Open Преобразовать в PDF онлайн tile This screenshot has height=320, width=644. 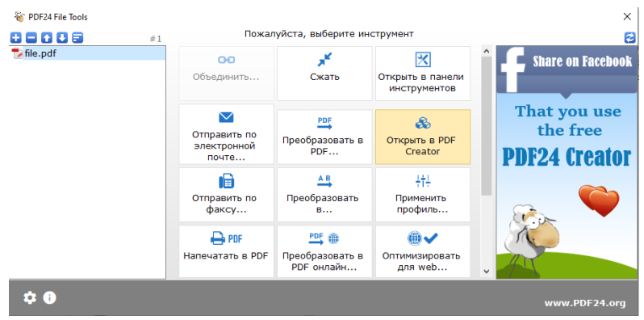(324, 251)
